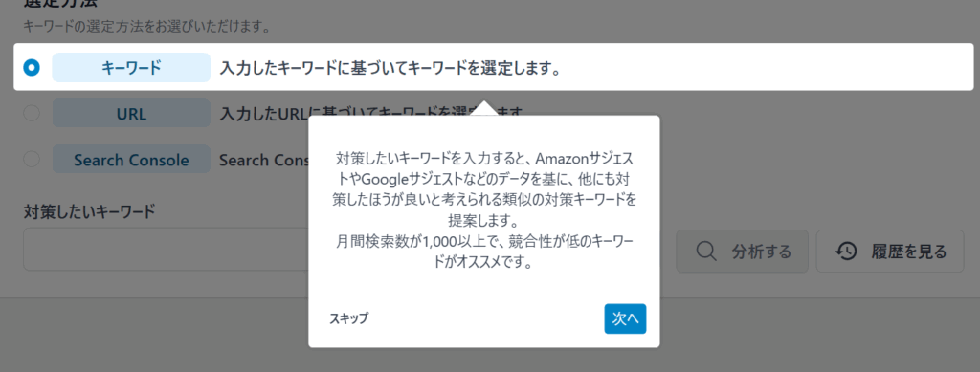Select the キーワード radio button
Screen dimensions: 980x372
click(32, 67)
